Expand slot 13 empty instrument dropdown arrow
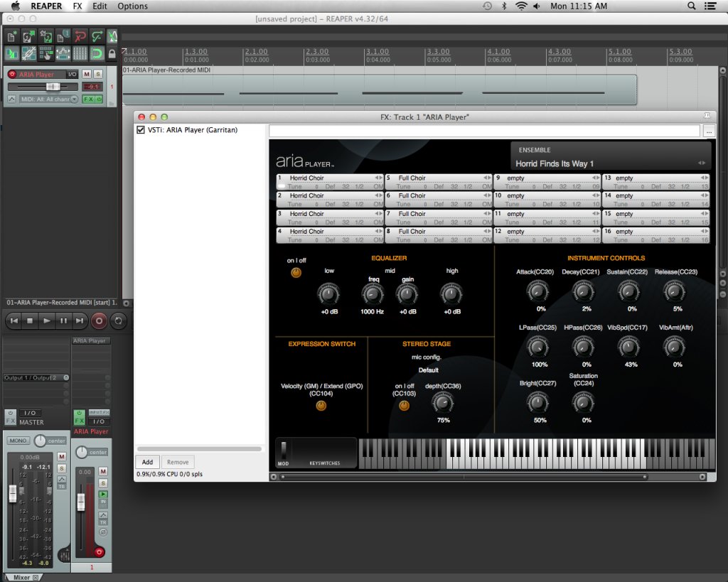Screen dimensions: 728x582 pyautogui.click(x=706, y=178)
